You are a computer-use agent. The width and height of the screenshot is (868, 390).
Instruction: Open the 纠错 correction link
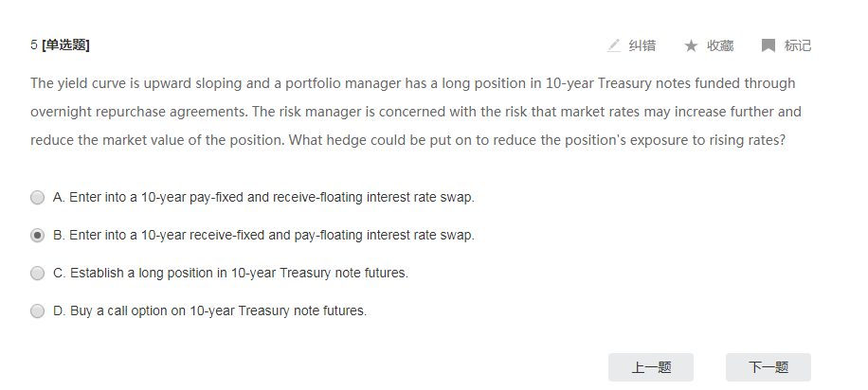642,45
